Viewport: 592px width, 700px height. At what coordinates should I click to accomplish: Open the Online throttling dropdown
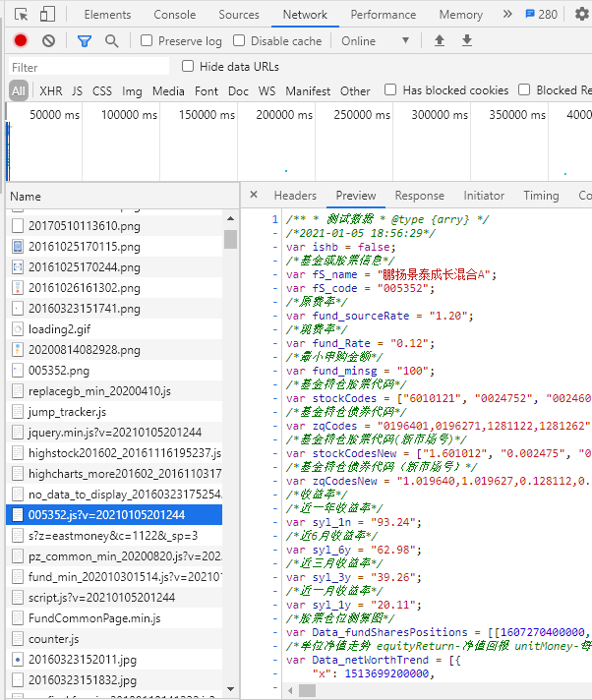click(x=375, y=41)
